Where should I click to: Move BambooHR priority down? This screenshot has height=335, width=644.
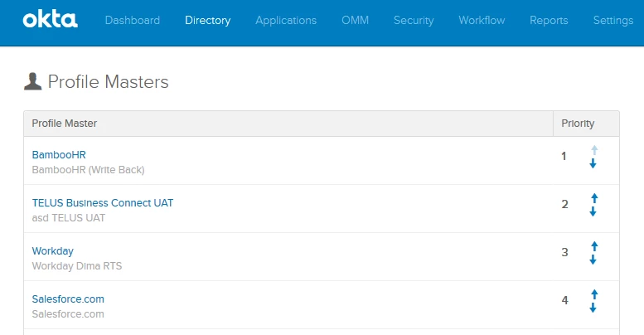click(593, 163)
